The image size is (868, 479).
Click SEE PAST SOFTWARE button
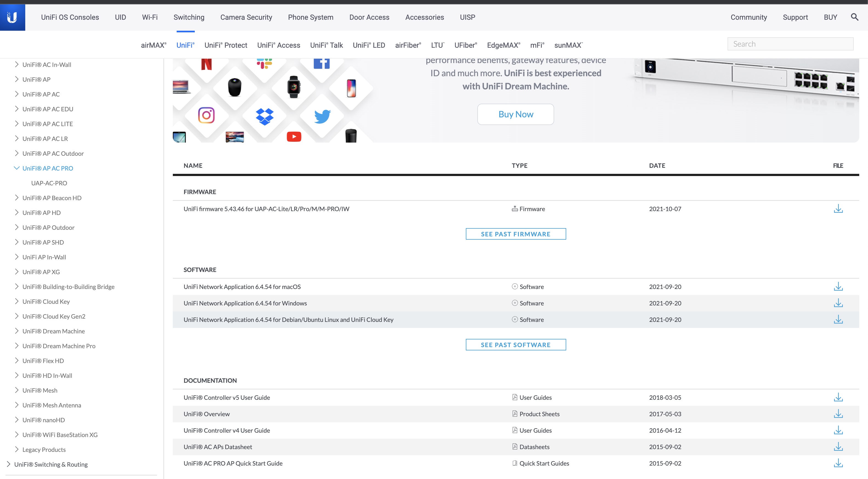(515, 345)
